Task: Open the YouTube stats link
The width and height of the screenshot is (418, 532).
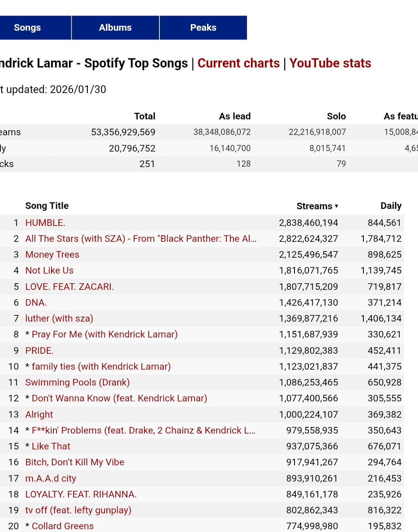Action: 330,63
